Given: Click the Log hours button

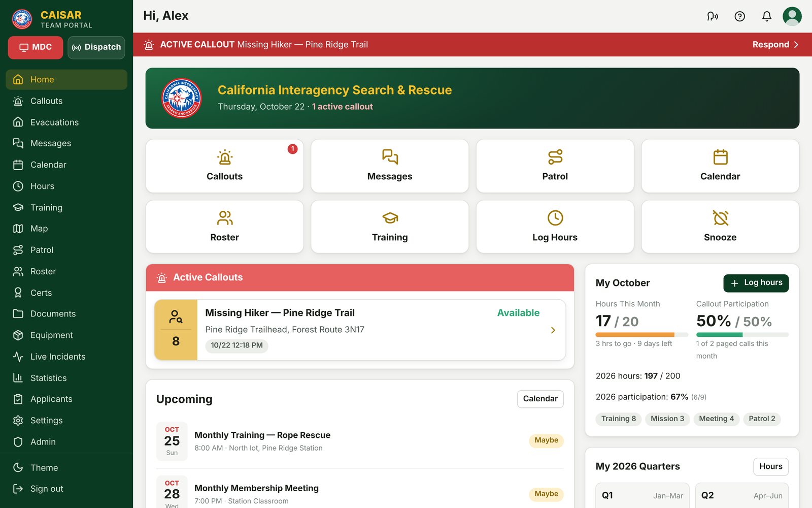Looking at the screenshot, I should (x=756, y=283).
